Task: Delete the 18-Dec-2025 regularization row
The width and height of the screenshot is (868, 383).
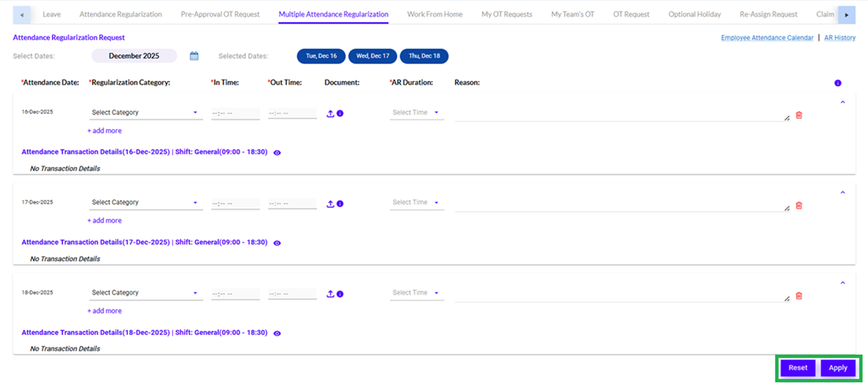Action: (799, 296)
